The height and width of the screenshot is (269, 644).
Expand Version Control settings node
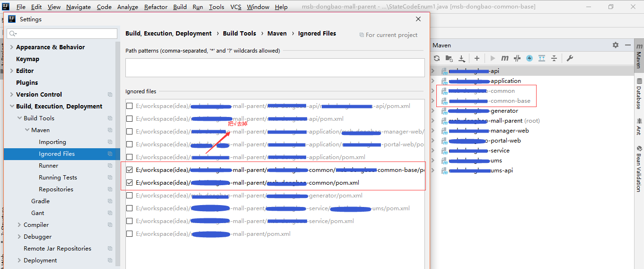[11, 95]
